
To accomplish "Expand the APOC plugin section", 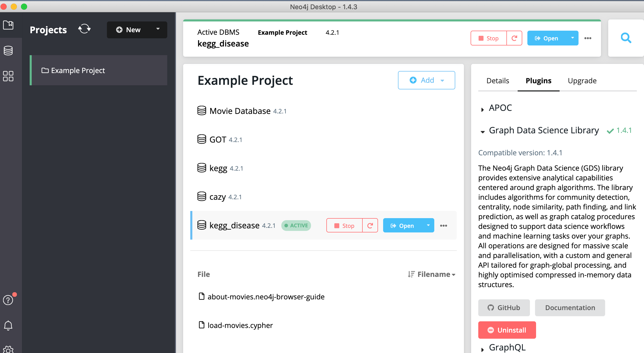I will 483,109.
